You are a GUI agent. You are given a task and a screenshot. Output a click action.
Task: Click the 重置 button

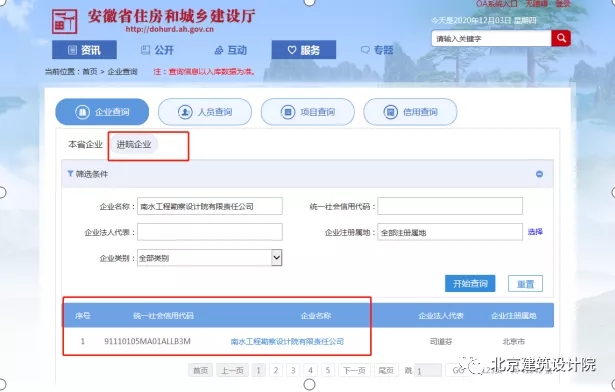point(525,283)
